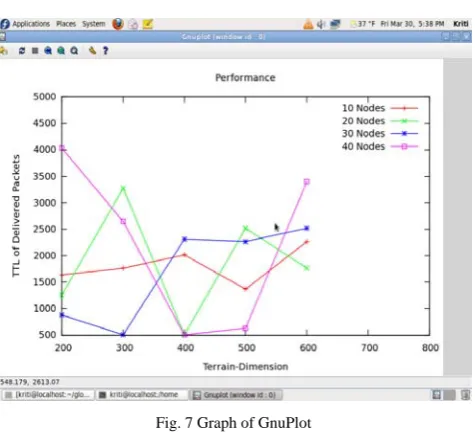Click the autoscale magnifier icon

pos(74,51)
